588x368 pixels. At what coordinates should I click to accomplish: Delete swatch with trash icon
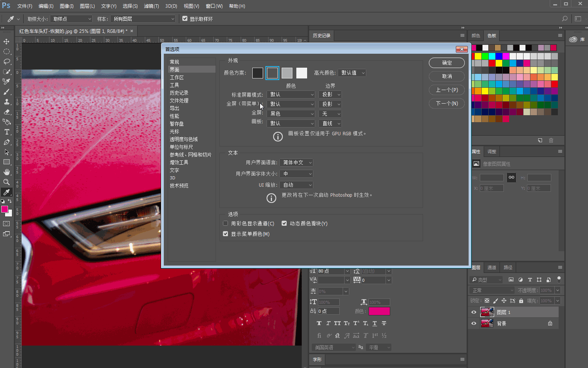tap(551, 140)
